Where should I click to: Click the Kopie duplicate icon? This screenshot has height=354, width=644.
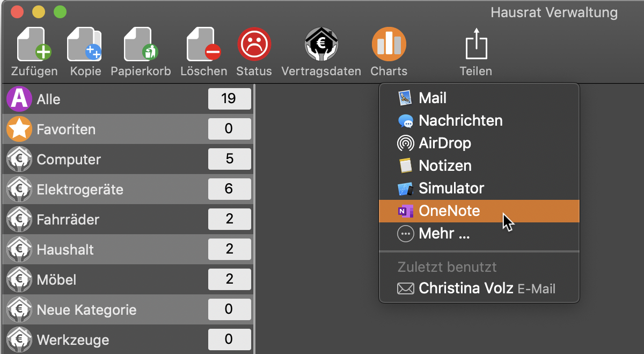[85, 45]
